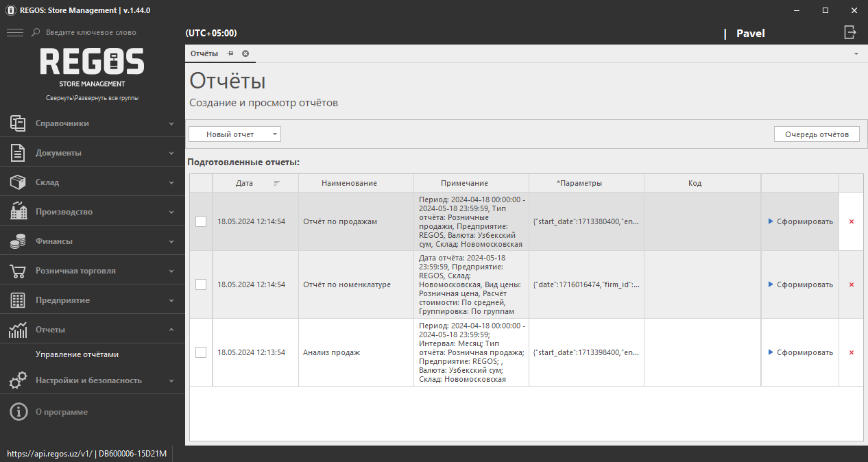The height and width of the screenshot is (462, 868).
Task: Check the Отчёт по номенклатуре checkbox
Action: point(201,284)
